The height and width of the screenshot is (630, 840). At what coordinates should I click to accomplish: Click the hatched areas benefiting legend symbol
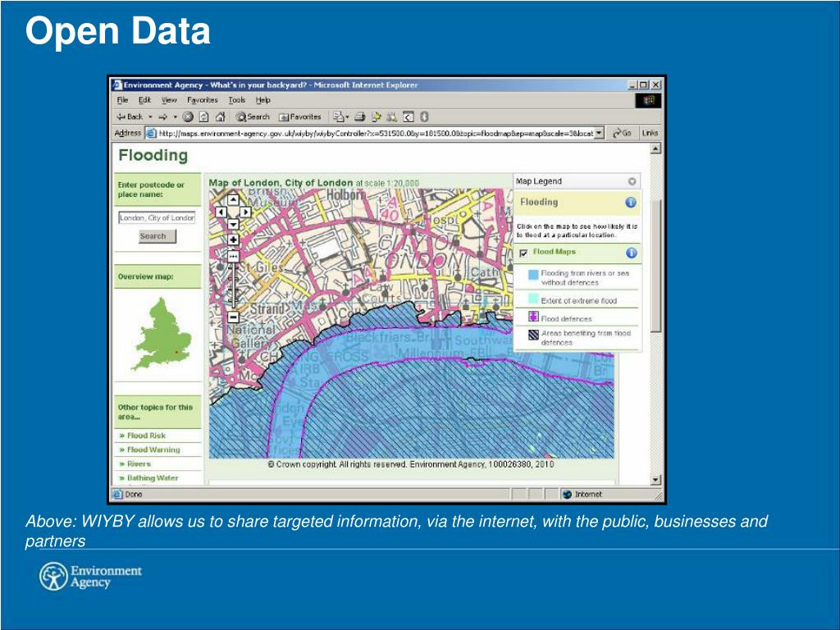(x=533, y=335)
